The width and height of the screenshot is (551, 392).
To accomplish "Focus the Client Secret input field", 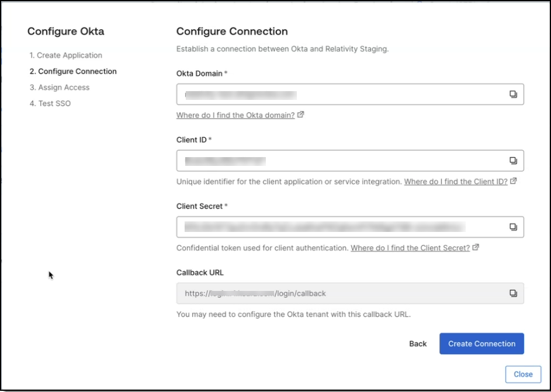I will coord(350,227).
